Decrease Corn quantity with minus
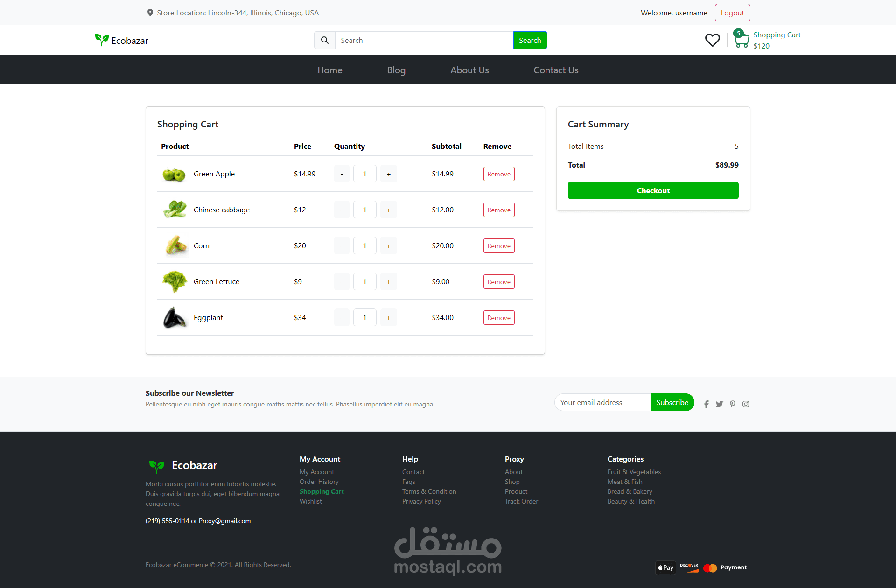Viewport: 896px width, 588px height. [342, 246]
